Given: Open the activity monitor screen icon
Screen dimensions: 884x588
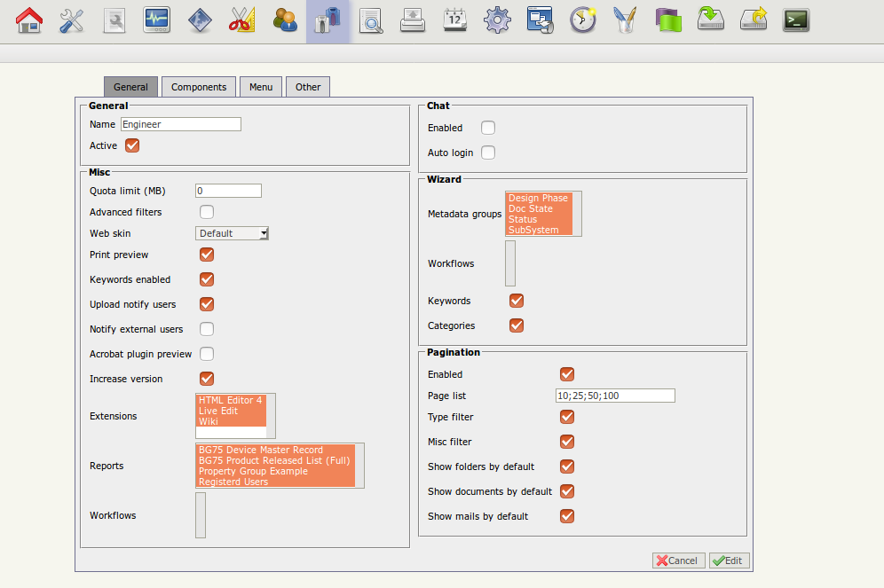Looking at the screenshot, I should (157, 20).
